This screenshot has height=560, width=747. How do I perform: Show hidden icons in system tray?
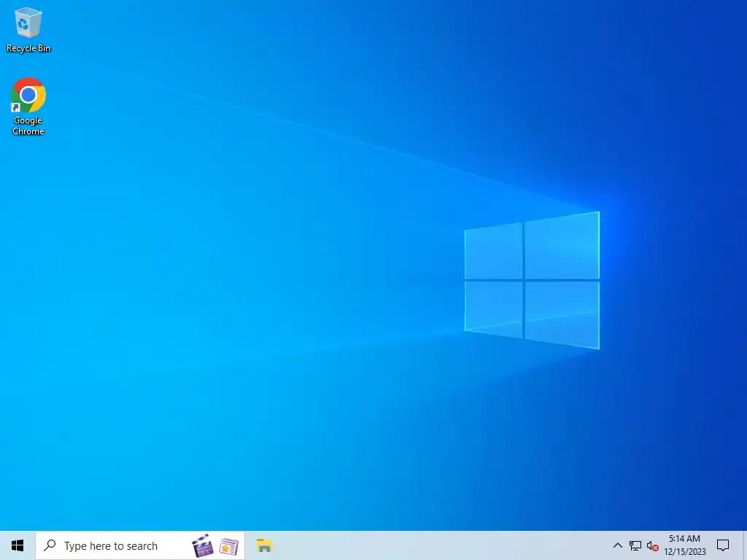pos(617,545)
